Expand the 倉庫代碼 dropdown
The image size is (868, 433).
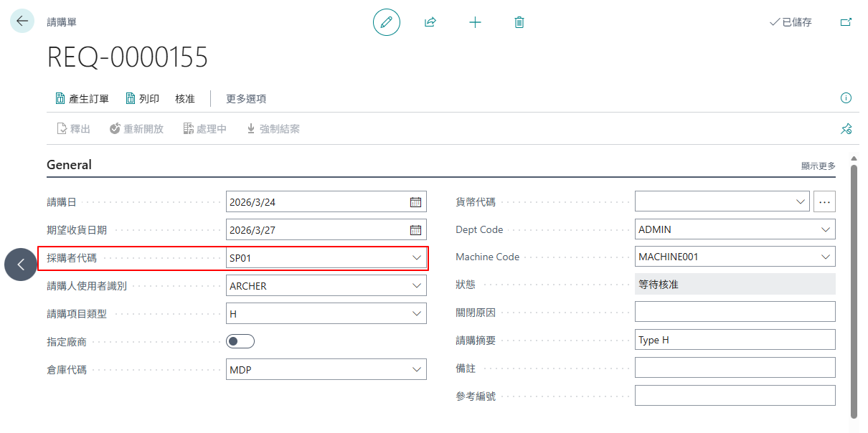coord(417,370)
